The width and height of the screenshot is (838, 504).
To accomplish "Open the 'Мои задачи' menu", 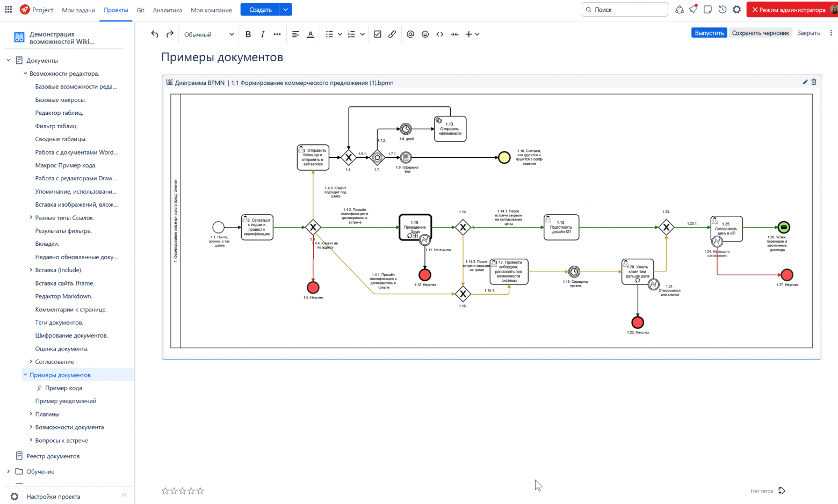I will pos(78,10).
